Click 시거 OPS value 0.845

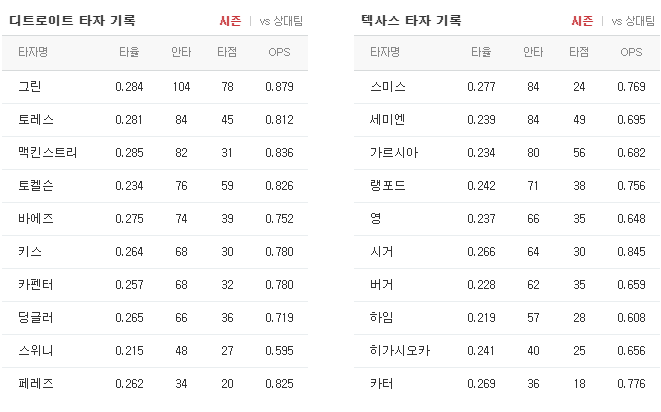631,252
